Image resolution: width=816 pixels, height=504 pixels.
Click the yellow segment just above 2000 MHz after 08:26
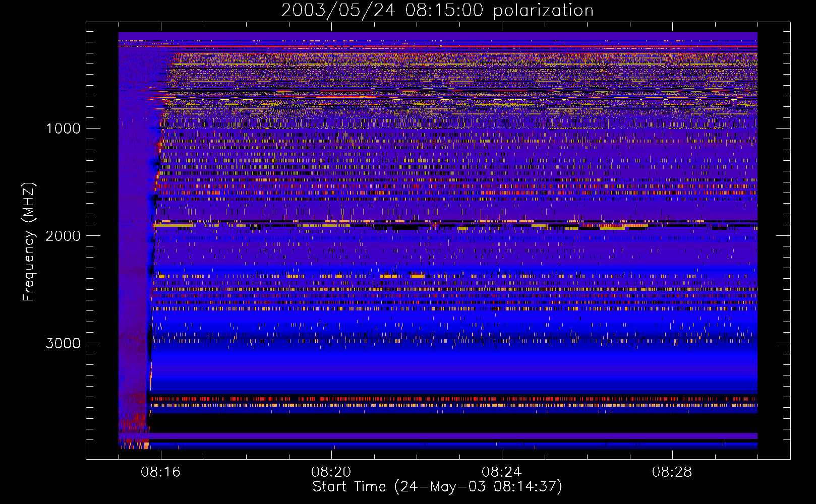(x=612, y=228)
